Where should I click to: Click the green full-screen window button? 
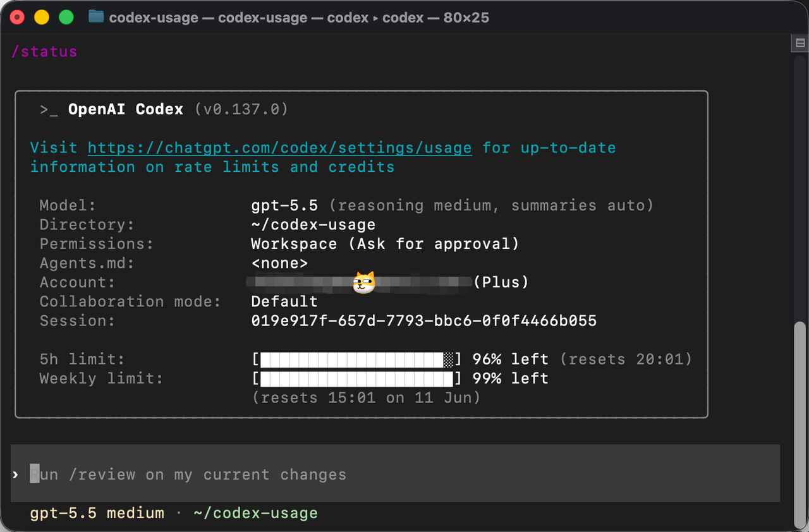pyautogui.click(x=66, y=17)
